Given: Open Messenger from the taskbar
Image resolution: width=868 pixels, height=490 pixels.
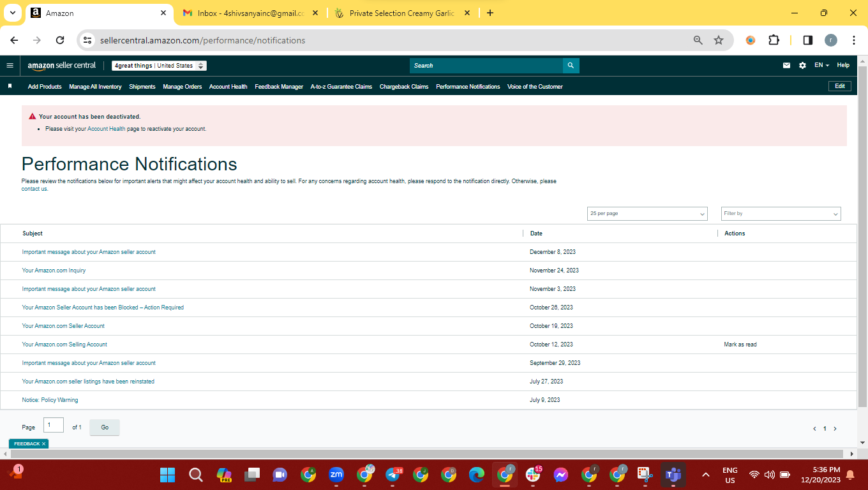Looking at the screenshot, I should tap(561, 475).
